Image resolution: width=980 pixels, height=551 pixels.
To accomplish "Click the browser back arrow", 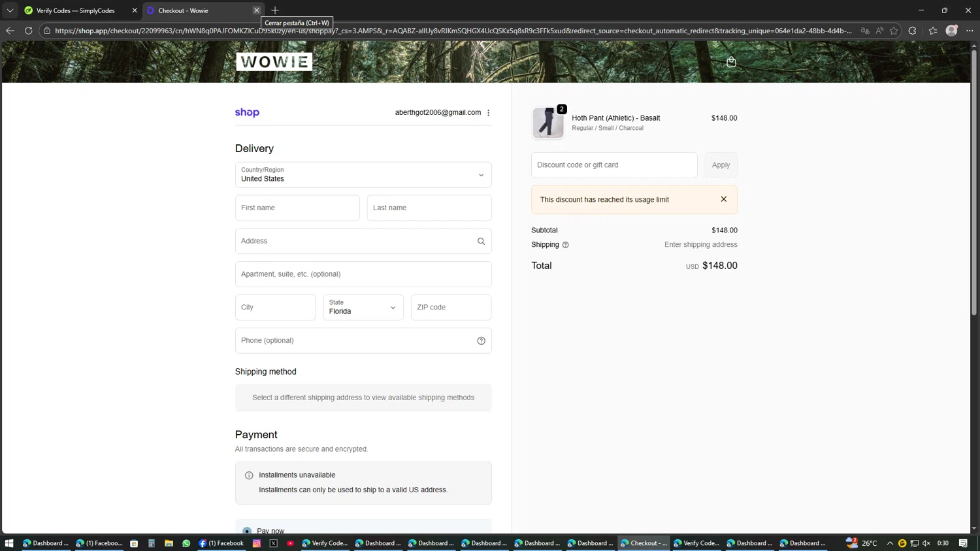I will pyautogui.click(x=10, y=31).
